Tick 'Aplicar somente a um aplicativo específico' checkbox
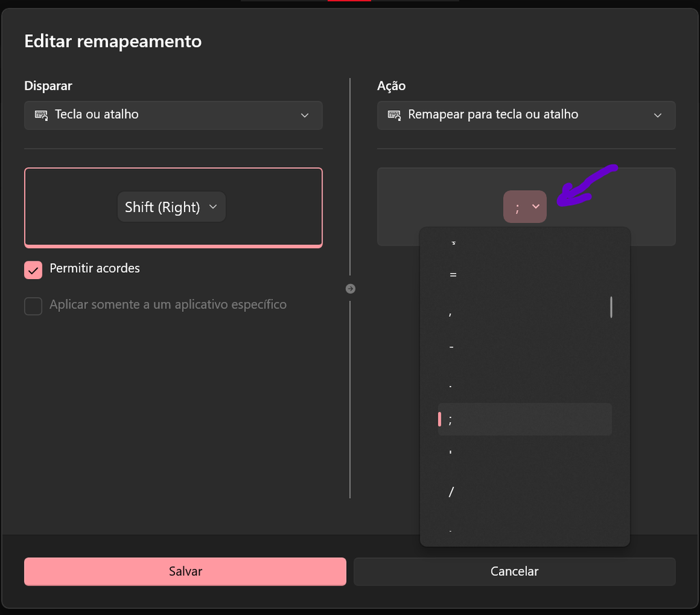Image resolution: width=700 pixels, height=615 pixels. pos(33,306)
